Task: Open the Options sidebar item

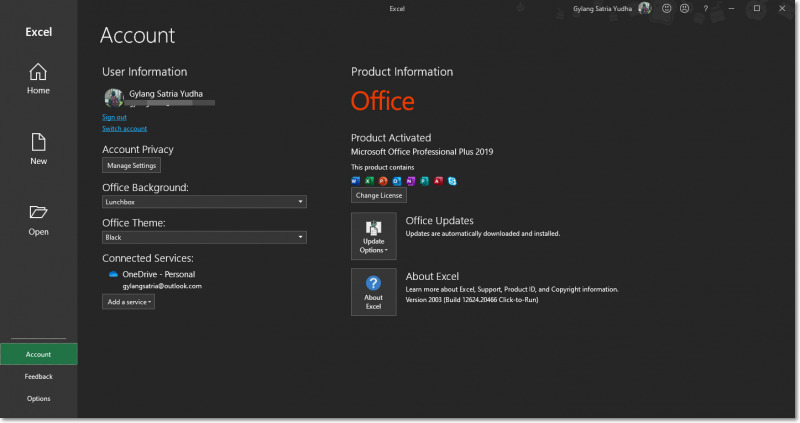Action: 39,399
